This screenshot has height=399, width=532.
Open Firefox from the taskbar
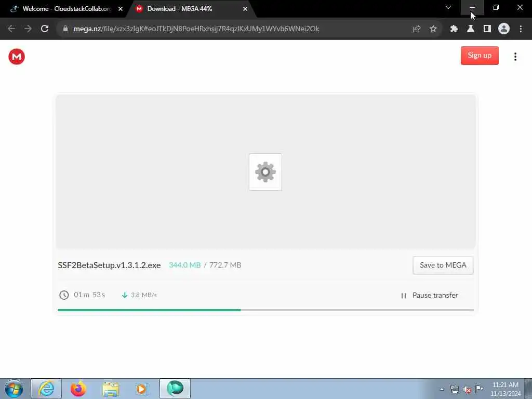click(x=78, y=389)
